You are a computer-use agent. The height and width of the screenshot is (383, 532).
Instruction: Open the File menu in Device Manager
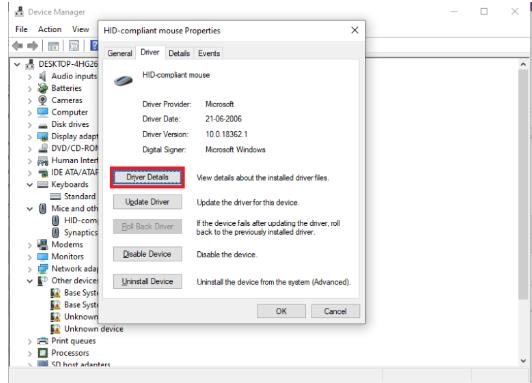pyautogui.click(x=21, y=29)
